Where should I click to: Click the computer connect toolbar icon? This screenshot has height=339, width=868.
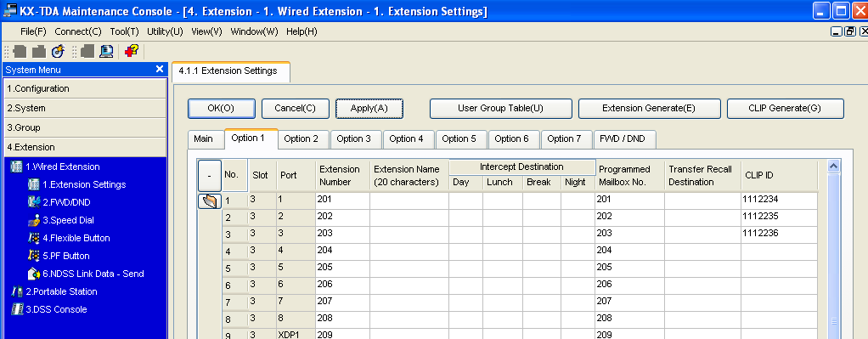click(x=107, y=52)
